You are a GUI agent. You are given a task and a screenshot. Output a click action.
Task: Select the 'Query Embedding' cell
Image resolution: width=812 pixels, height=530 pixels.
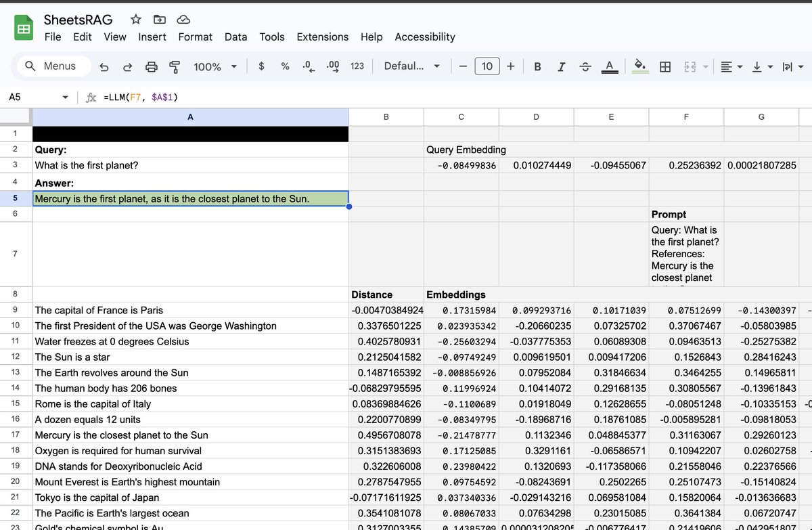point(461,150)
